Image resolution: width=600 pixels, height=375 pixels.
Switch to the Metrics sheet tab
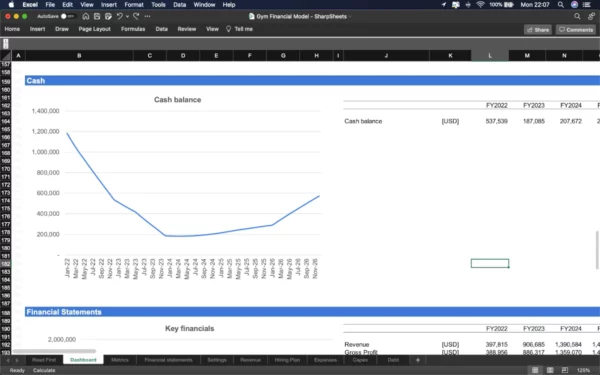(x=120, y=360)
